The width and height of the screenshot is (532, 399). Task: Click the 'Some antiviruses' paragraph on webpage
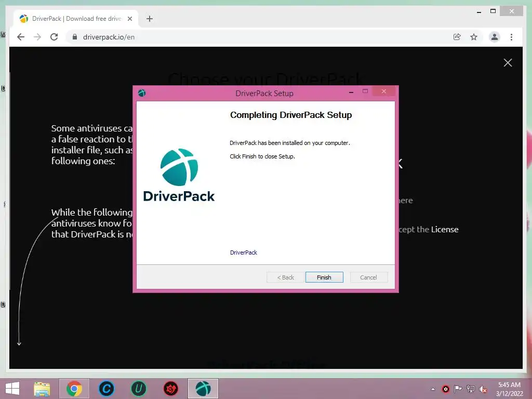pyautogui.click(x=92, y=144)
